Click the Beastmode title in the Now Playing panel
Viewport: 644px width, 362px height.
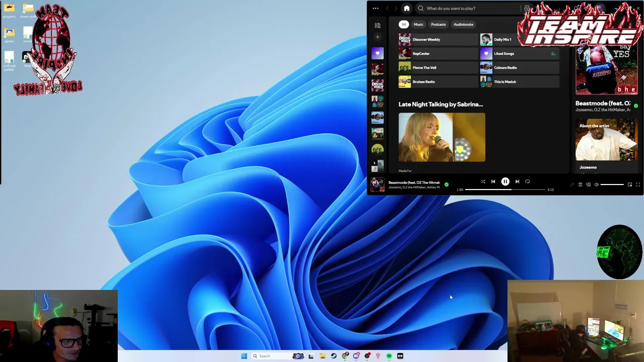click(603, 103)
